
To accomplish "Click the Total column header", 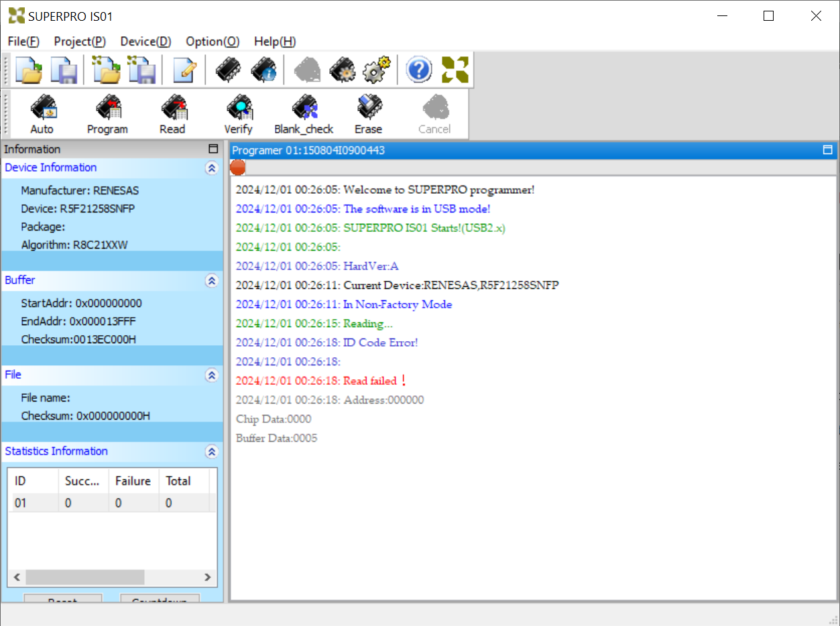I will tap(184, 481).
